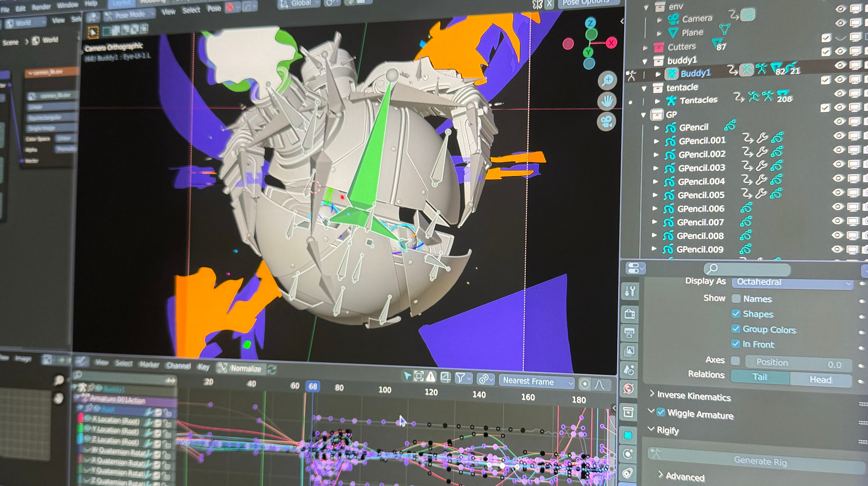
Task: Collapse the GP collection in the outliner
Action: coord(644,115)
